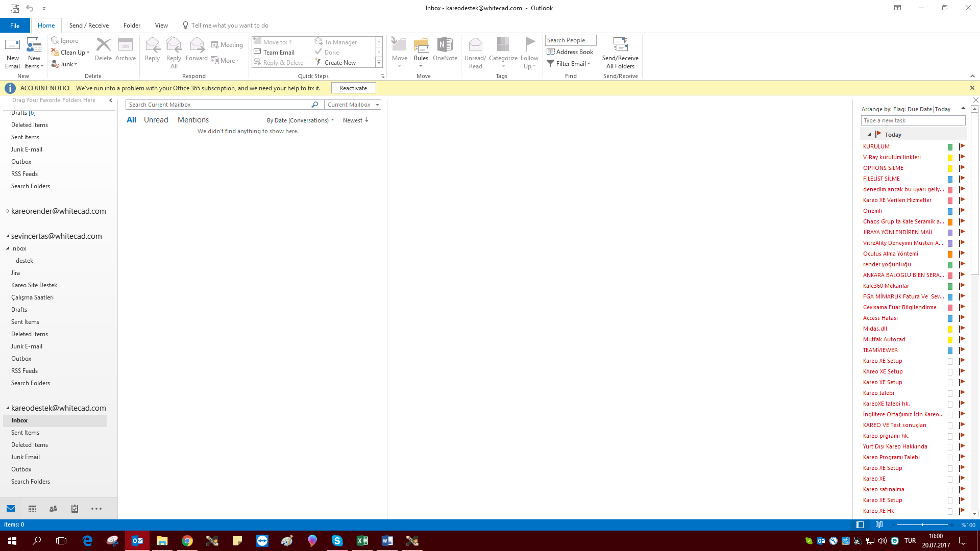Open more navigation options ellipsis
The image size is (980, 551).
[96, 509]
